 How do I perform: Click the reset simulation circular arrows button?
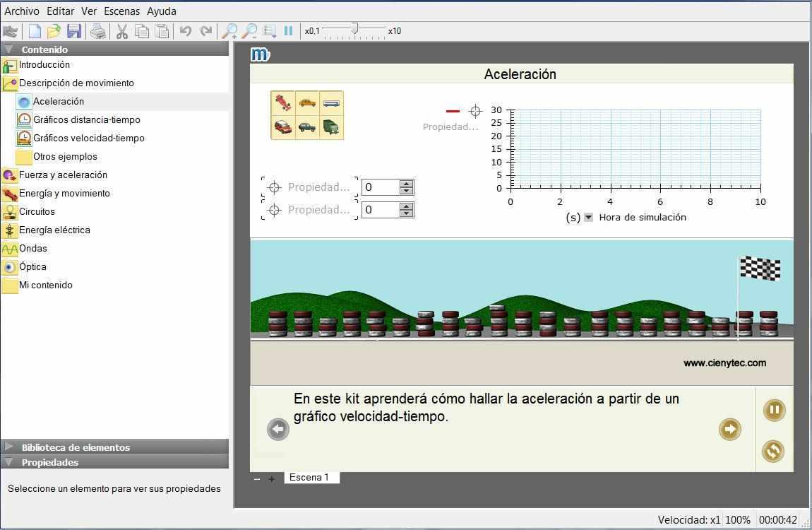[x=773, y=451]
